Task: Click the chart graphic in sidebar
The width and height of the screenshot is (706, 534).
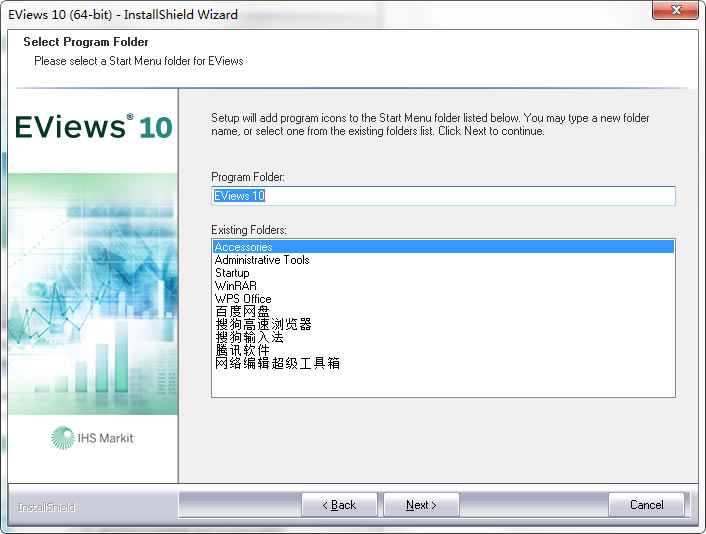Action: (93, 295)
